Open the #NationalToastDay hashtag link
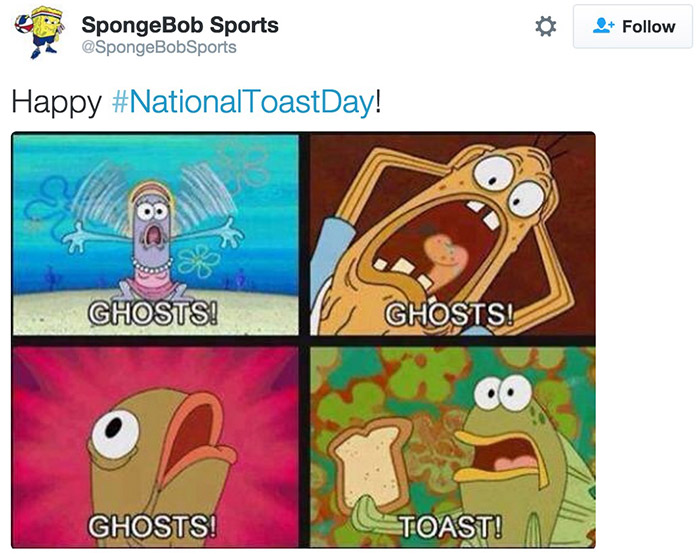700x554 pixels. click(x=243, y=102)
